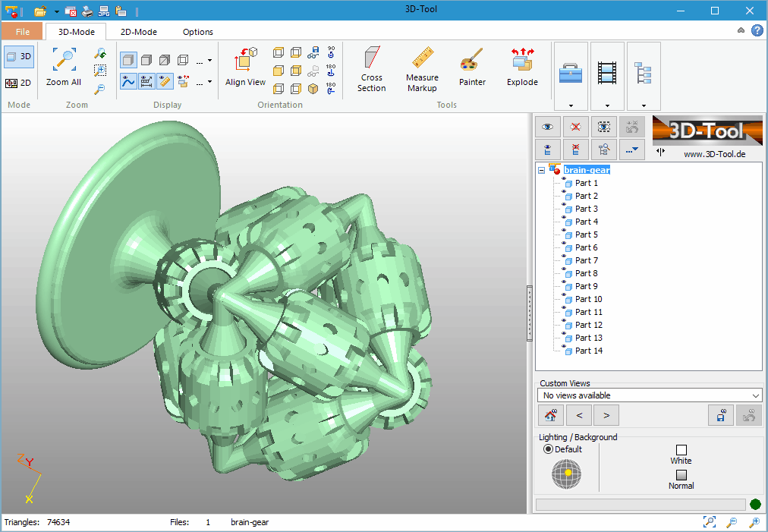Click the next view '>' button

click(x=606, y=415)
